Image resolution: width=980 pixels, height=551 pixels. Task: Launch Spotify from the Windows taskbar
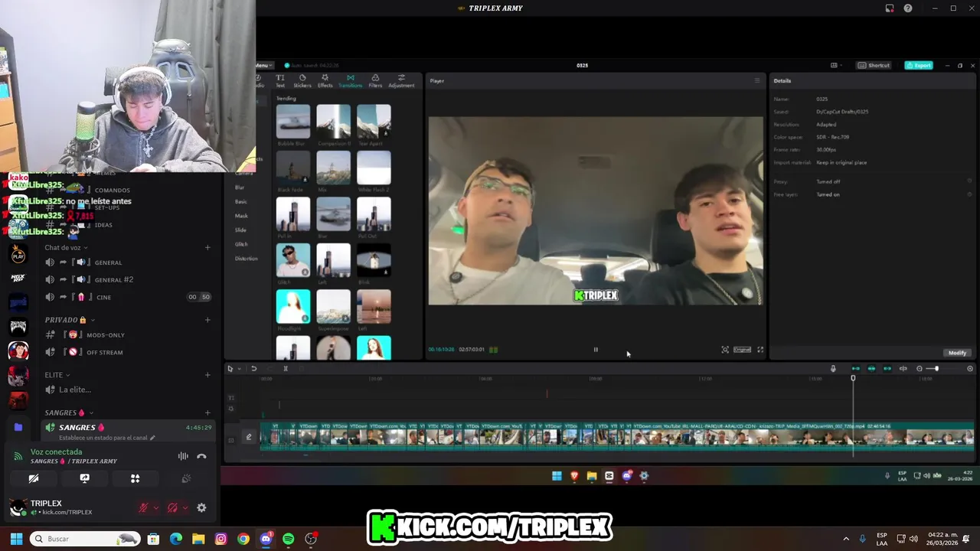[x=289, y=539]
